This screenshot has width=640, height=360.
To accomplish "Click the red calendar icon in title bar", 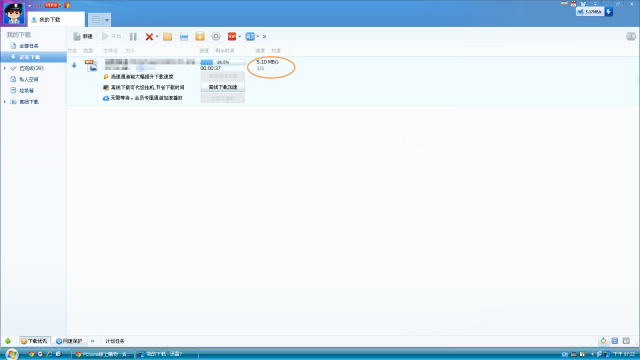I will pyautogui.click(x=573, y=4).
